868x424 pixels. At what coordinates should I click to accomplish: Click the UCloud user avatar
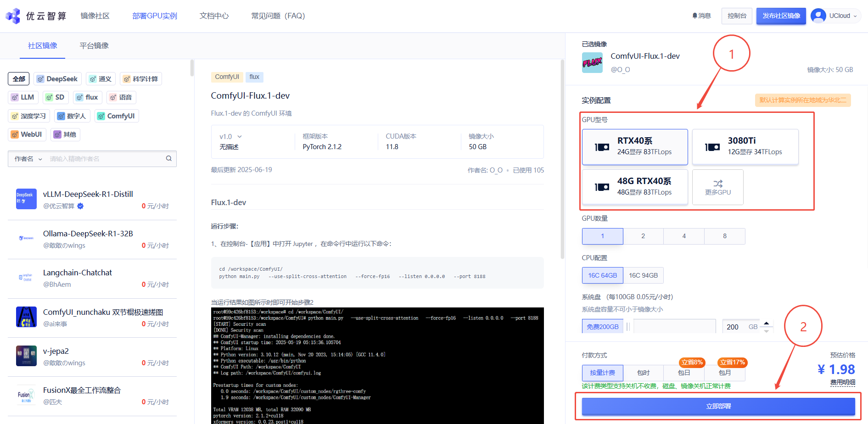(818, 16)
